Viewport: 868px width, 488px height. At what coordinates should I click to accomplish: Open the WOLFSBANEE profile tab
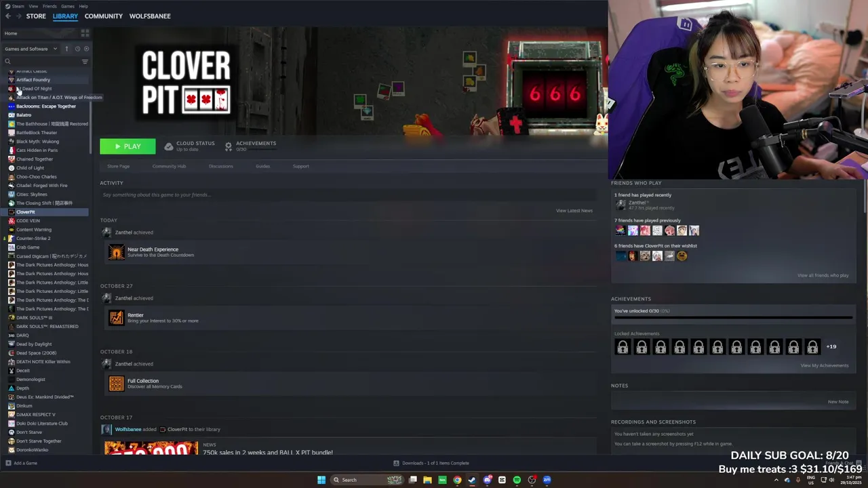click(x=150, y=16)
